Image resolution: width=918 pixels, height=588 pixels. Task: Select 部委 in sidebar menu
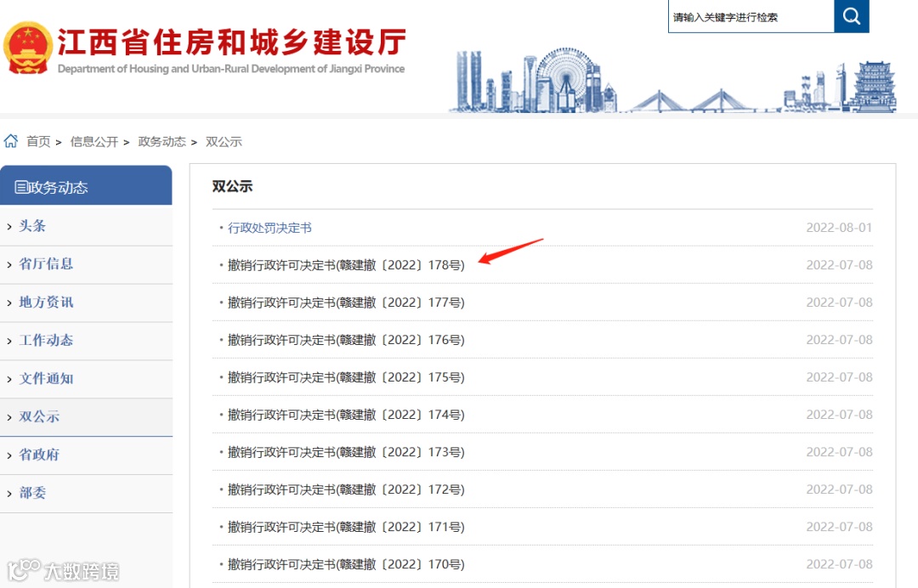pos(32,493)
